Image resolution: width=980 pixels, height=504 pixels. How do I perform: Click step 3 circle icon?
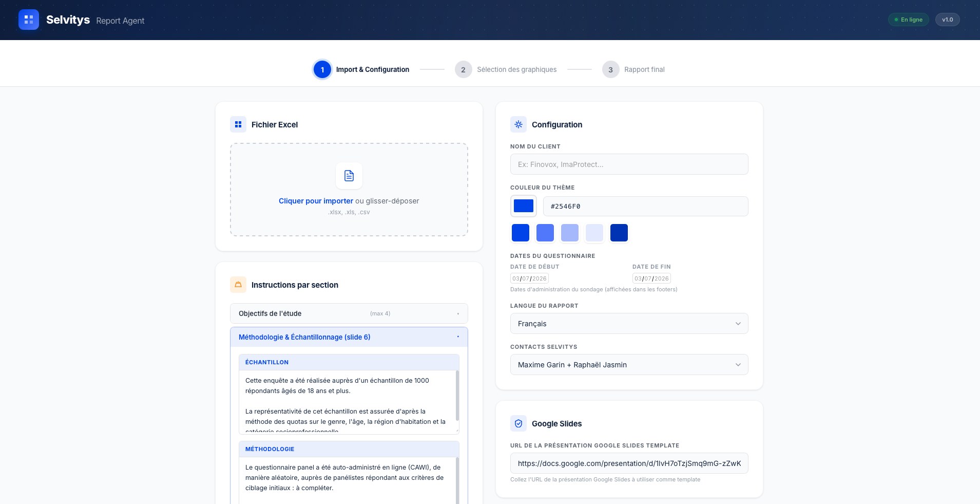click(x=610, y=69)
